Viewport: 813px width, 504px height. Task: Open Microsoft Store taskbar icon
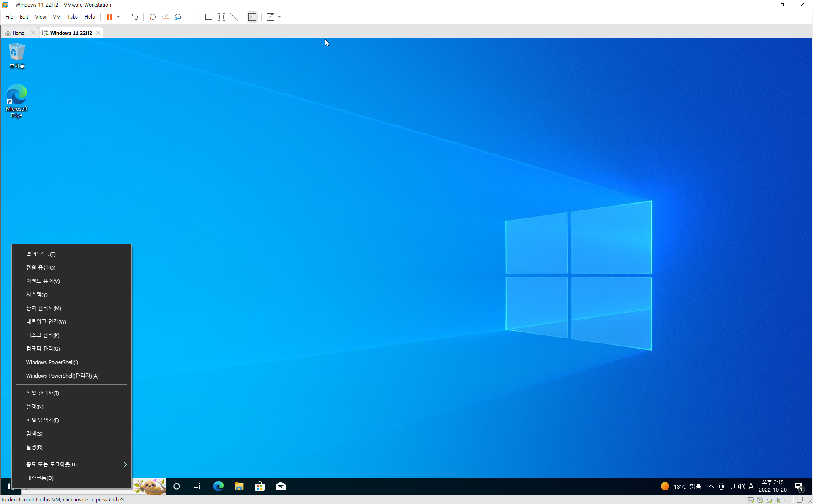click(259, 486)
